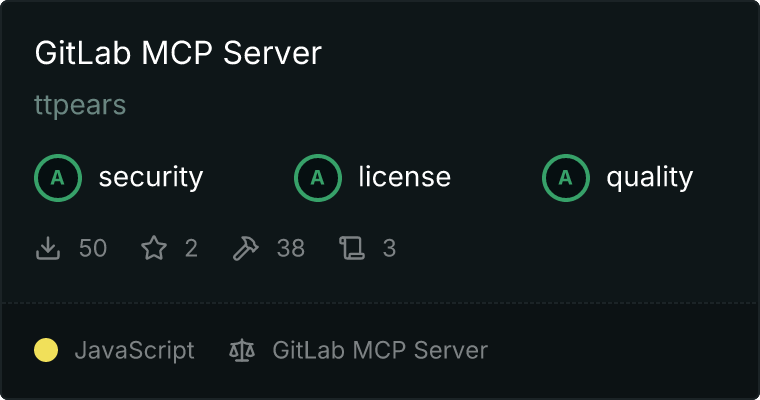Click the star rating icon
Viewport: 760px width, 400px height.
point(154,248)
